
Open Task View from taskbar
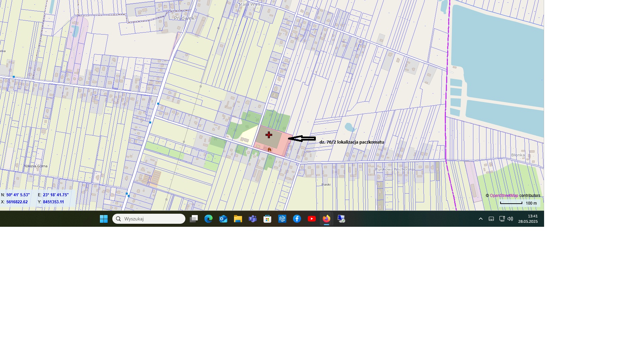[x=194, y=219]
